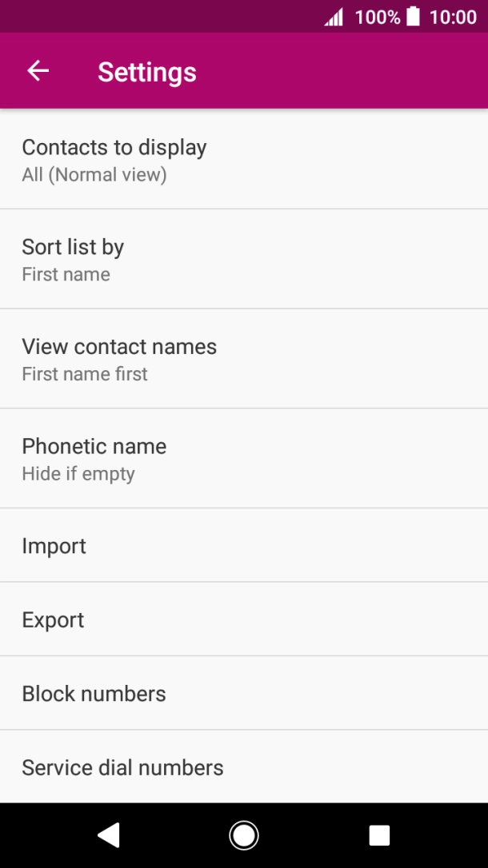Open recent apps with square button
Screen dimensions: 488x868
pyautogui.click(x=379, y=835)
